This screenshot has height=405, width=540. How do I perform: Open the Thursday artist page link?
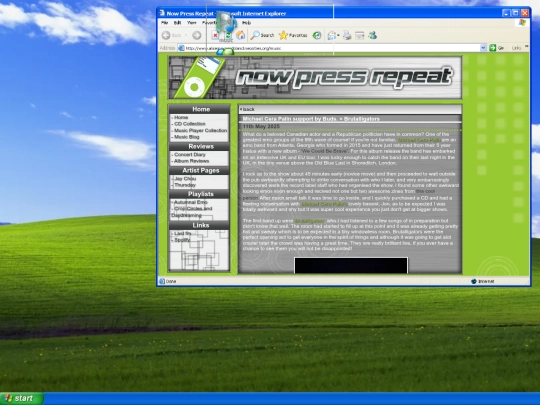185,185
